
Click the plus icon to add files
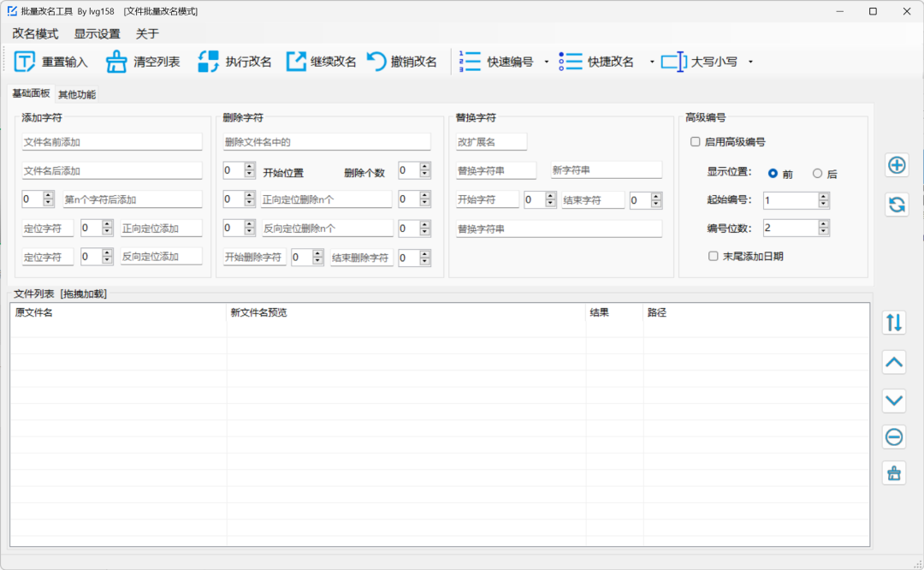(x=896, y=166)
